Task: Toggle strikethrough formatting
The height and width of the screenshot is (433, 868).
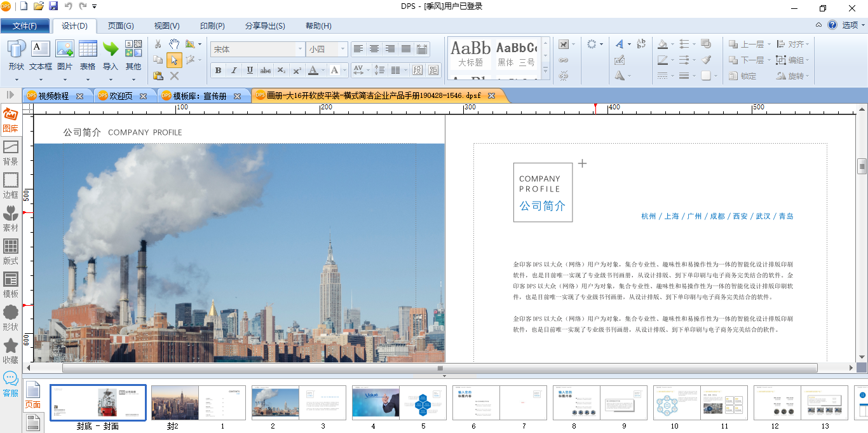Action: click(x=266, y=70)
